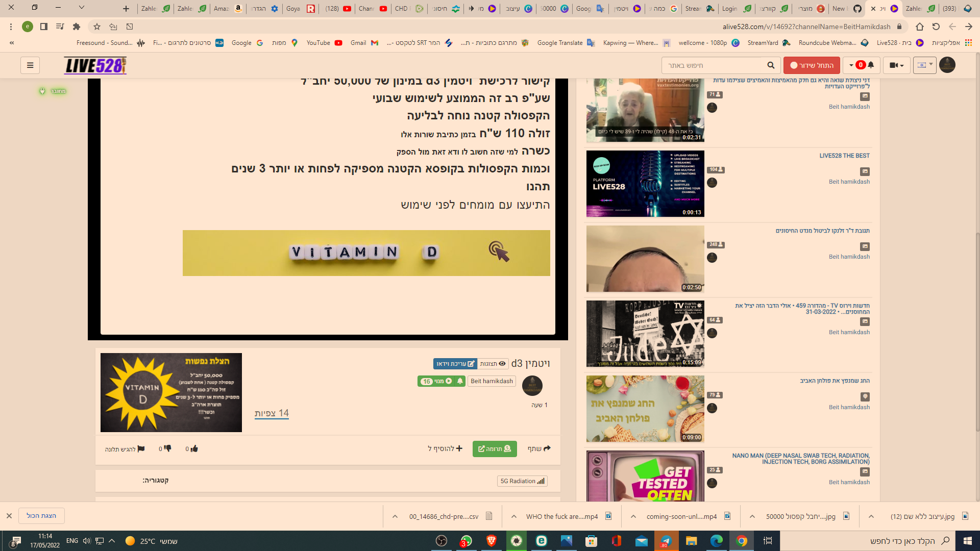
Task: Click the search magnifier icon
Action: [771, 65]
